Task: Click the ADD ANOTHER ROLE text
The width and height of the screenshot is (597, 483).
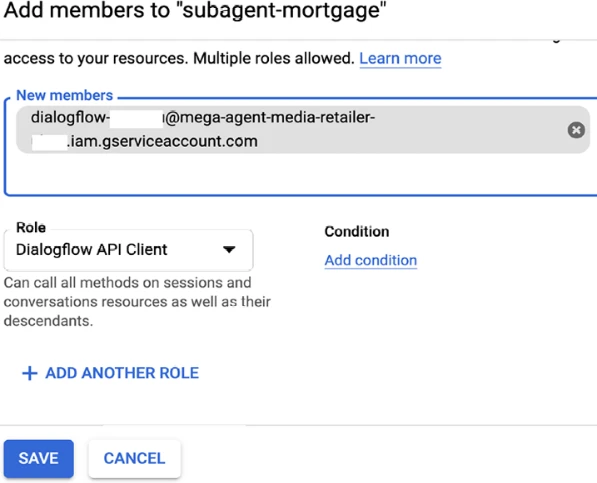Action: coord(122,373)
